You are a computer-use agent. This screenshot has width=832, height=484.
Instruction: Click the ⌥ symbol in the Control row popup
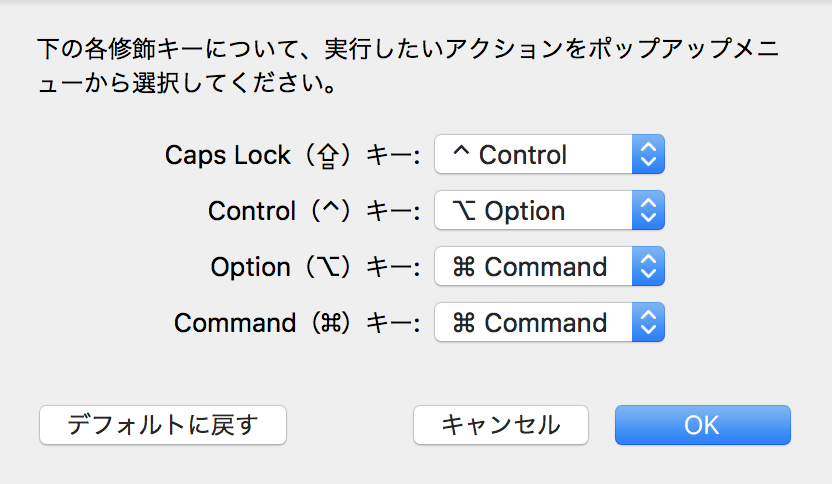pos(464,211)
